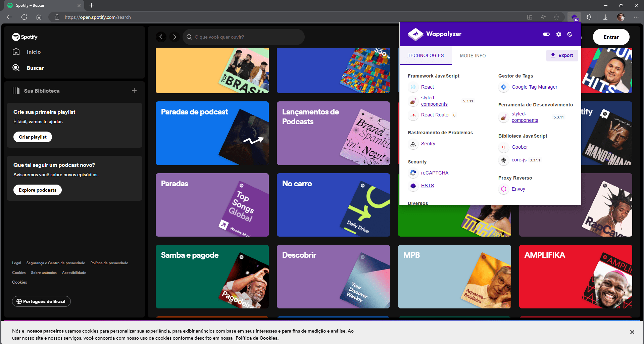Open Wappalyzer settings gear
This screenshot has height=344, width=644.
point(559,34)
